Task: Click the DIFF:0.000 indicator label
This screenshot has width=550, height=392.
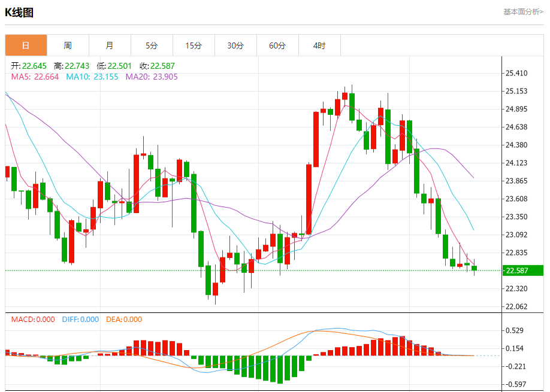Action: pyautogui.click(x=80, y=320)
